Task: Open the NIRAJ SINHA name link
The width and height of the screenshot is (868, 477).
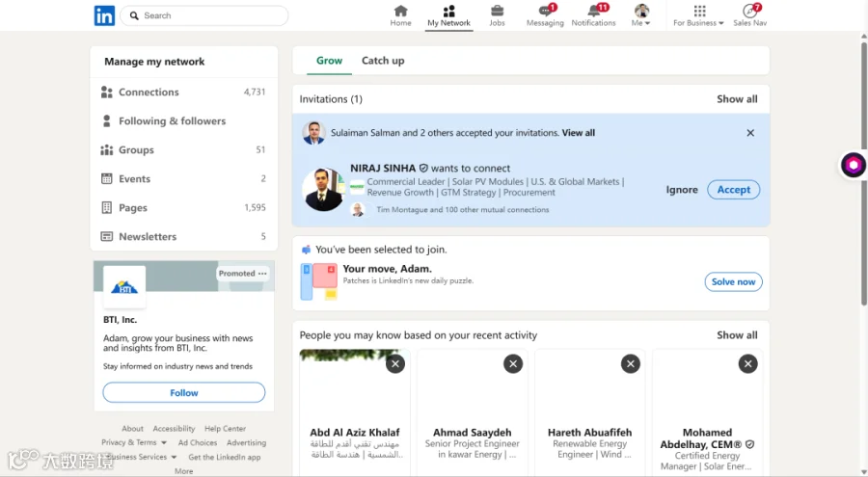Action: coord(383,169)
